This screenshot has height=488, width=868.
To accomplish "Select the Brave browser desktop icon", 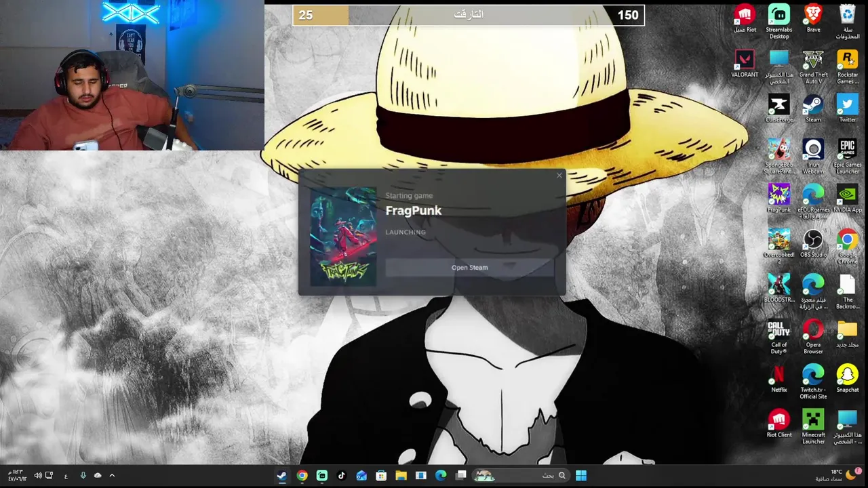I will (813, 19).
